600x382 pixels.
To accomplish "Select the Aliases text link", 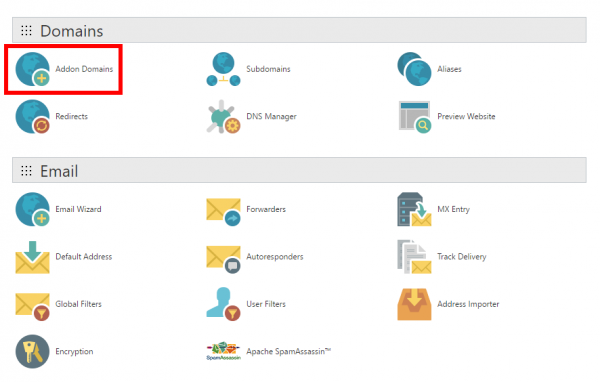I will [x=449, y=69].
